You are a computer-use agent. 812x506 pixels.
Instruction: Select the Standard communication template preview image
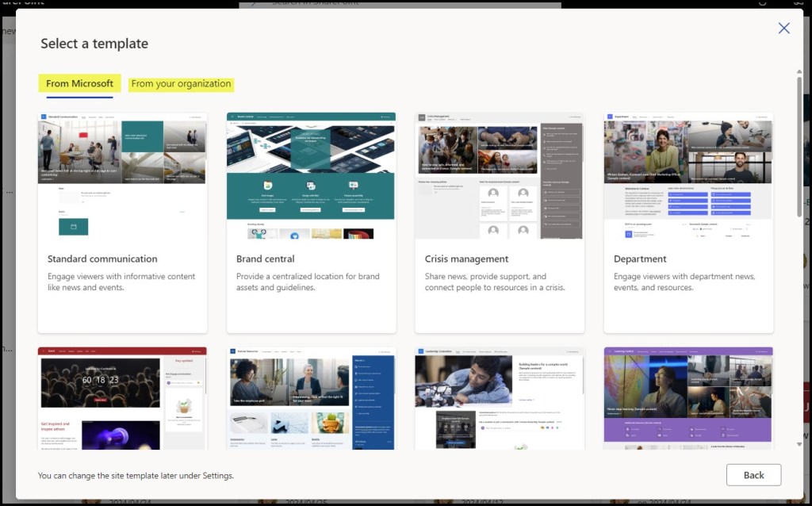click(122, 175)
